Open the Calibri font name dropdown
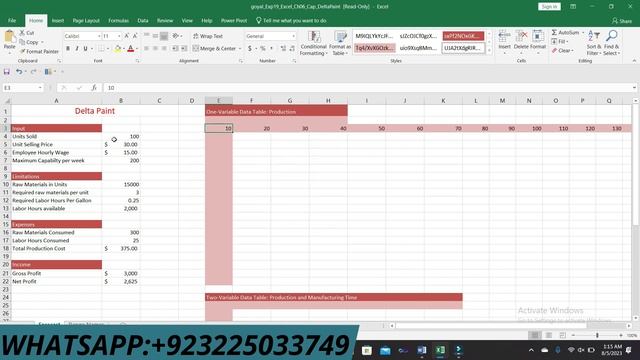Viewport: 640px width, 360px height. [99, 36]
